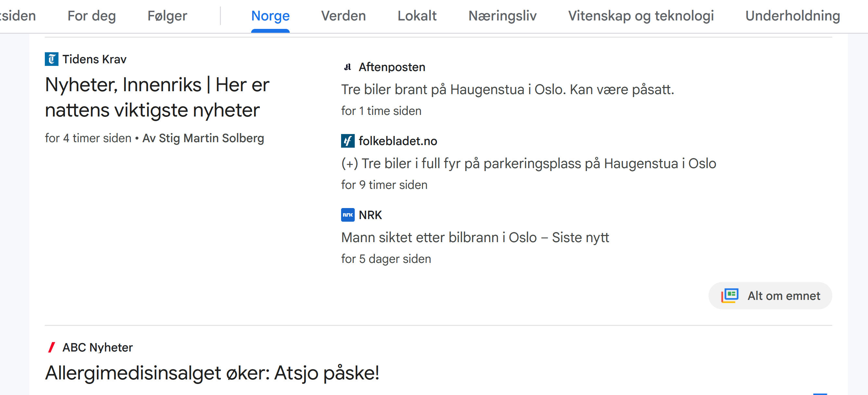Click the ABC Nyheter red slash icon

coord(52,347)
